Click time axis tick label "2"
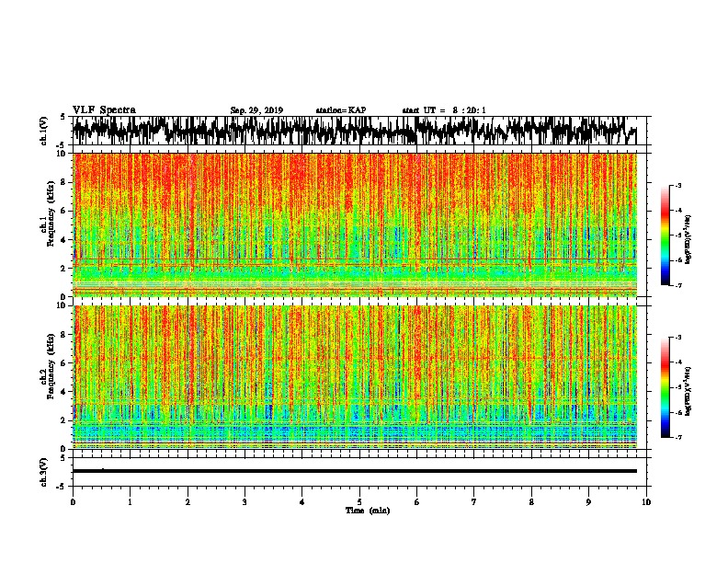The width and height of the screenshot is (728, 563). (x=188, y=502)
